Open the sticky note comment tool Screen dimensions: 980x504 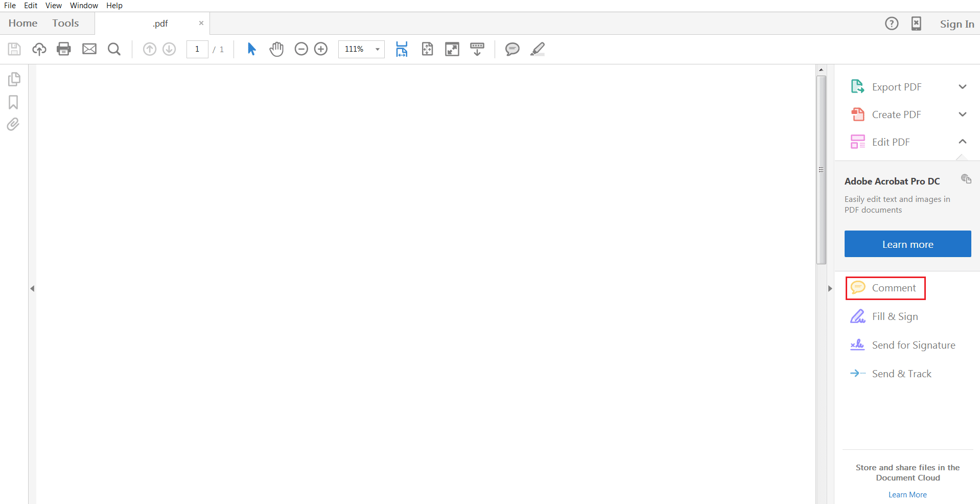(x=512, y=49)
